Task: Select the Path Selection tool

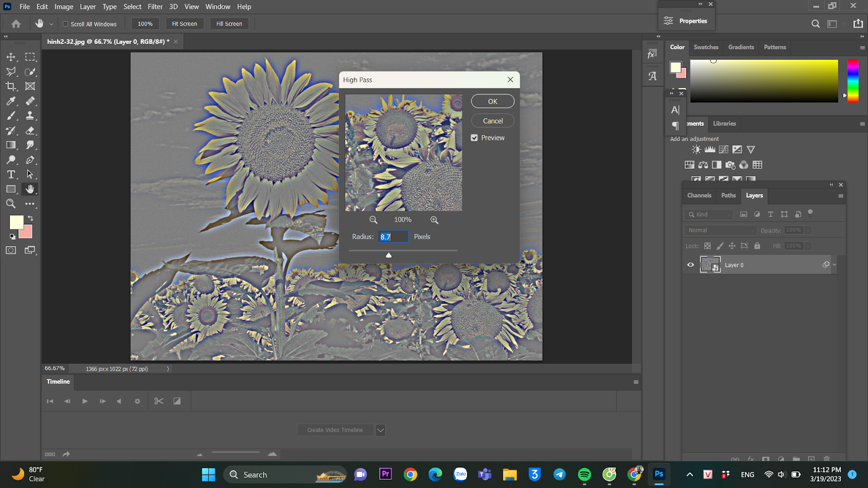Action: pyautogui.click(x=30, y=174)
